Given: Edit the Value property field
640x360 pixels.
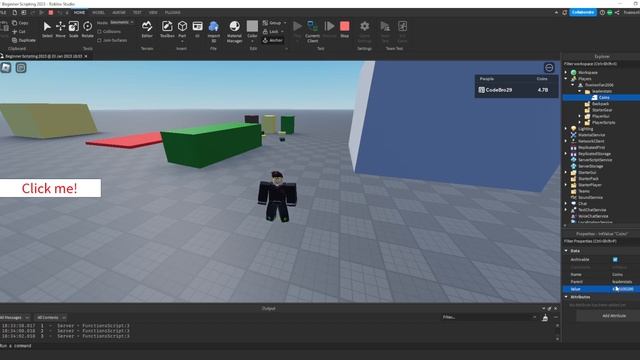Looking at the screenshot, I should [625, 289].
